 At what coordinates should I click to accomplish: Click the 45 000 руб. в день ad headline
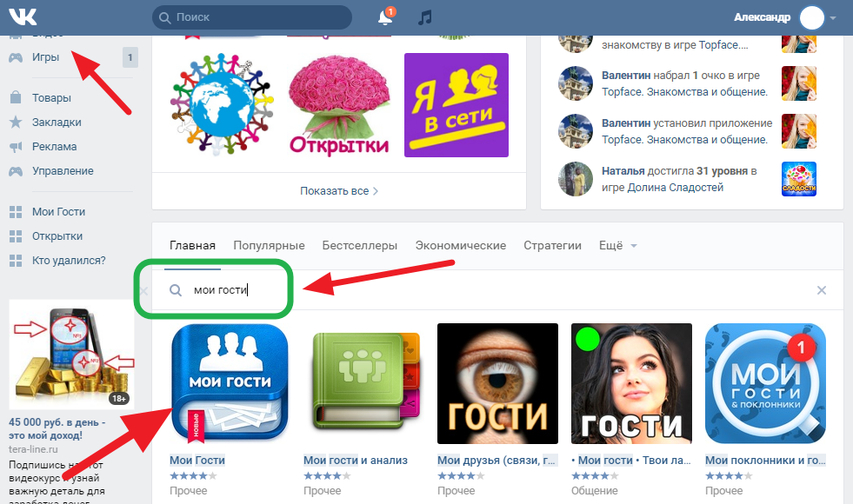pos(57,428)
